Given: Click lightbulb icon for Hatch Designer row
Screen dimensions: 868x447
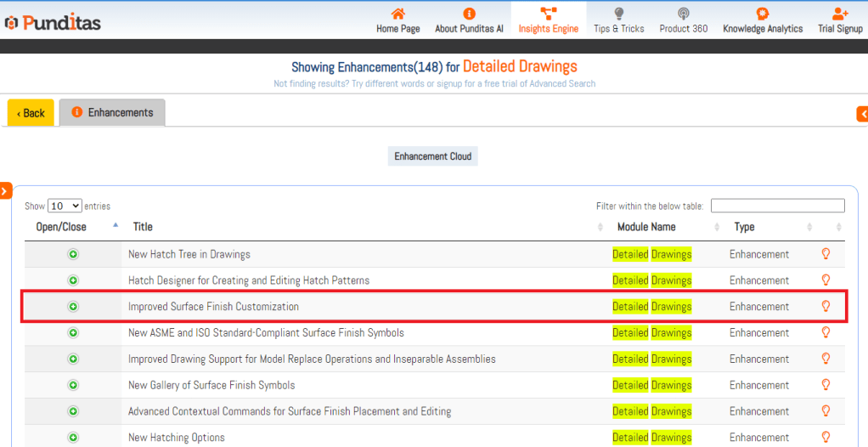Looking at the screenshot, I should pos(825,280).
